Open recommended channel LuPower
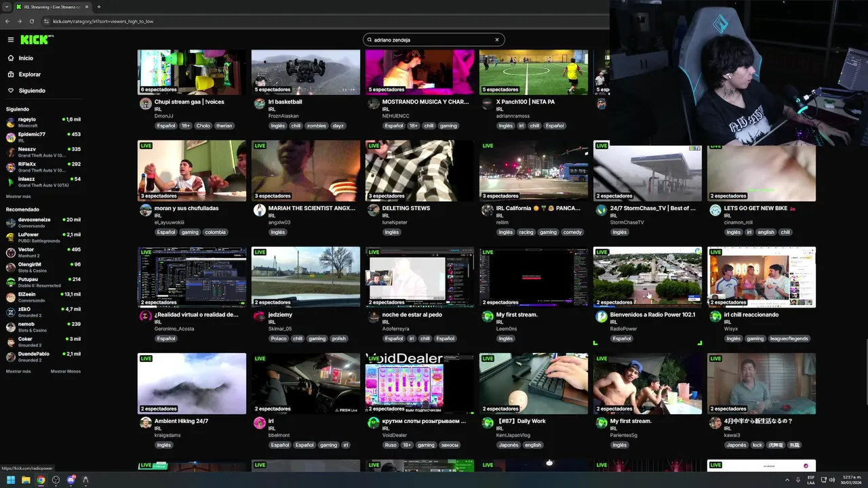This screenshot has height=488, width=868. coord(43,237)
